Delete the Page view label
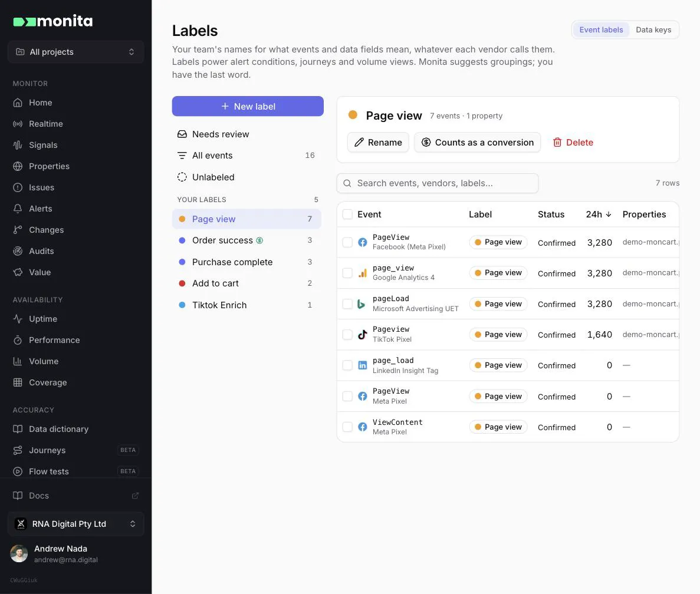 pyautogui.click(x=573, y=142)
